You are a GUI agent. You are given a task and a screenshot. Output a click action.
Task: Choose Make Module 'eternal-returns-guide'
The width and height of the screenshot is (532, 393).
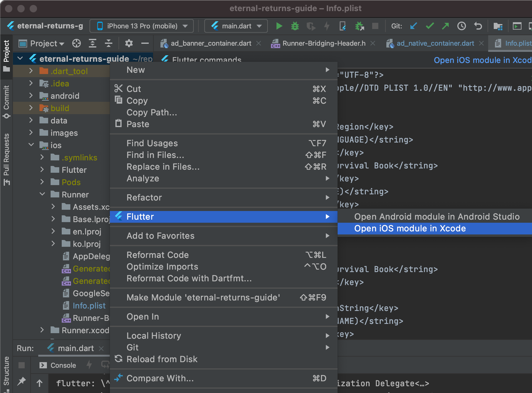224,298
